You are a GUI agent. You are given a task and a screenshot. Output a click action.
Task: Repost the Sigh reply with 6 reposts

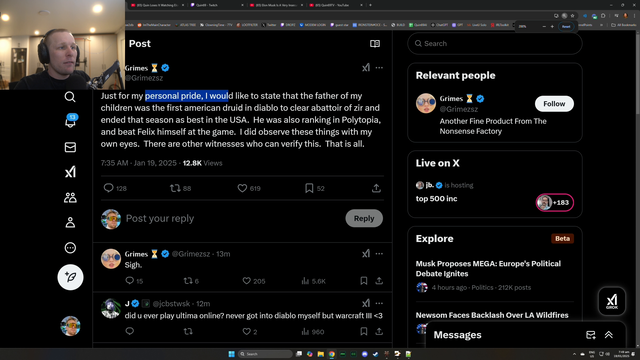(x=191, y=281)
